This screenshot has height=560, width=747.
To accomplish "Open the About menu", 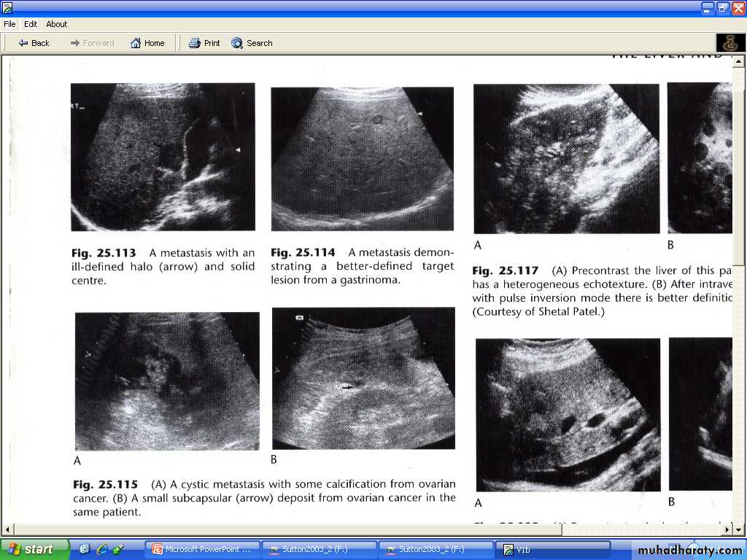I will click(57, 24).
